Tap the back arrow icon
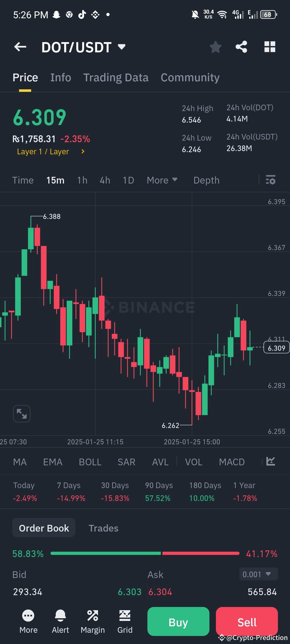This screenshot has height=644, width=290. pyautogui.click(x=20, y=47)
